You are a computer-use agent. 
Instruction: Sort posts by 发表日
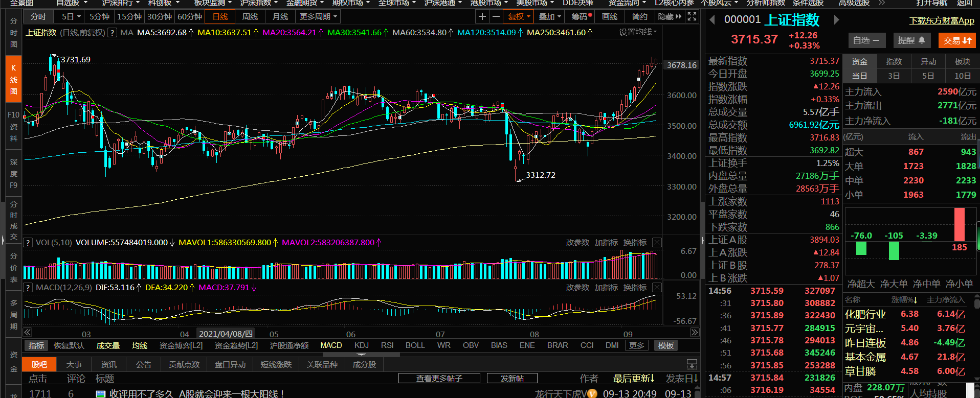(682, 379)
